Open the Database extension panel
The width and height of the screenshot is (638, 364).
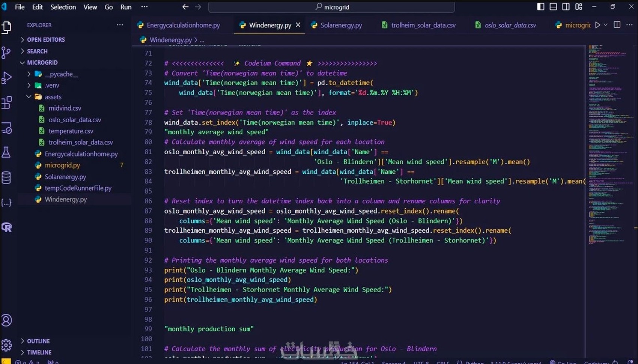[7, 177]
